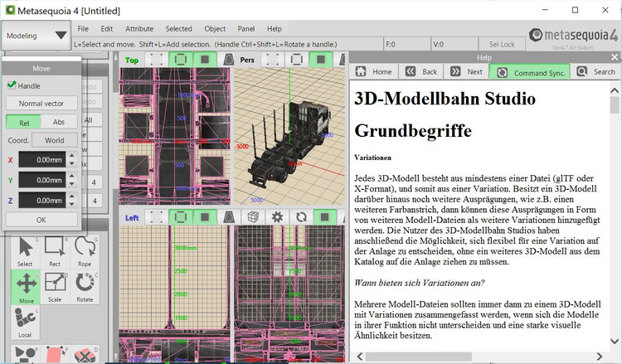
Task: Toggle the Handle checkbox
Action: coord(12,85)
